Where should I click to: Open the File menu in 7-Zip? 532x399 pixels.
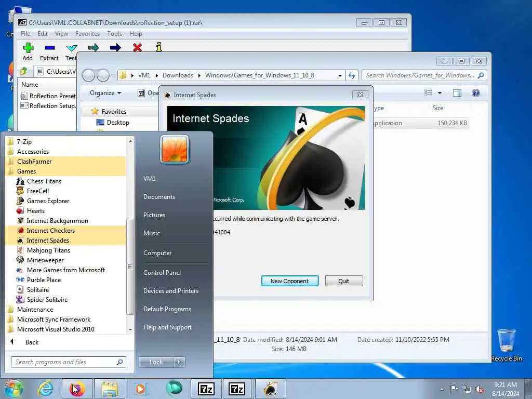25,34
